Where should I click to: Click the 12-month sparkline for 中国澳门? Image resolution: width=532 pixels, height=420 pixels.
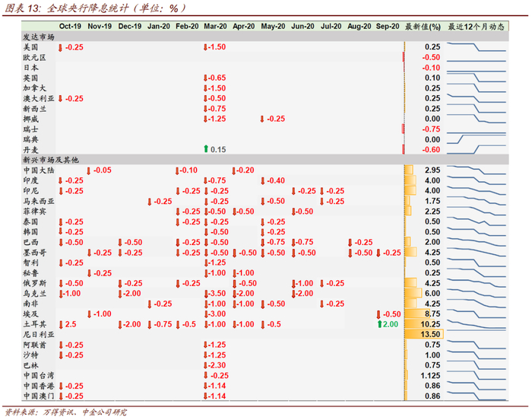[477, 396]
